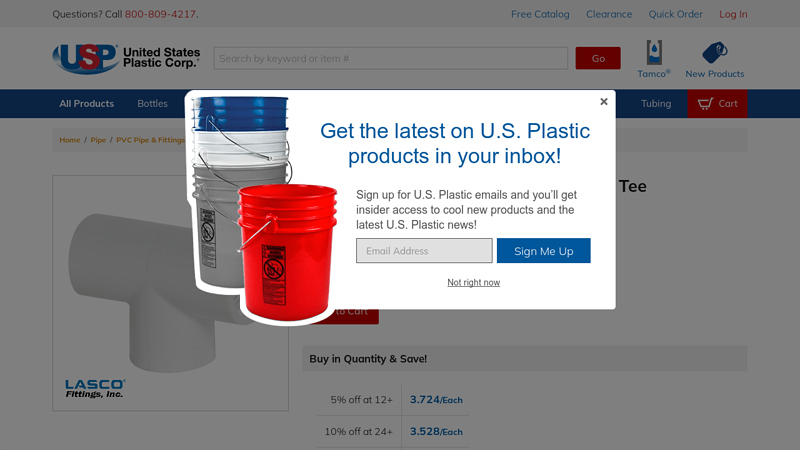Click the shopping cart icon
Viewport: 800px width, 450px height.
click(x=705, y=104)
